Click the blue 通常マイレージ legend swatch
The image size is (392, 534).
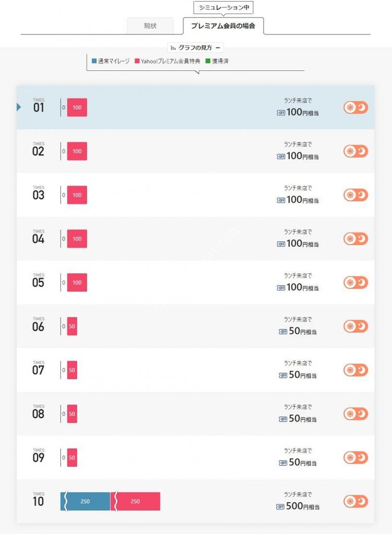(94, 61)
